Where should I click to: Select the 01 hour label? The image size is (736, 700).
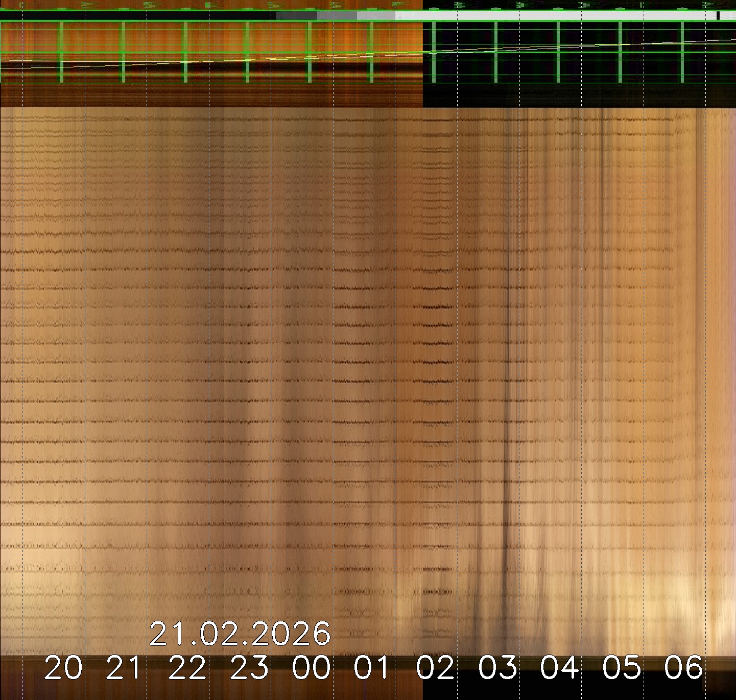pyautogui.click(x=373, y=668)
